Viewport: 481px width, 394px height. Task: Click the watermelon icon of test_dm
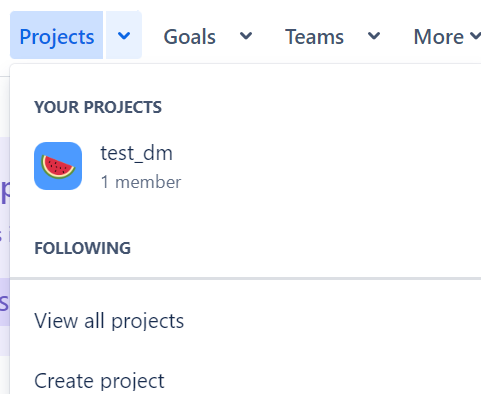point(58,166)
